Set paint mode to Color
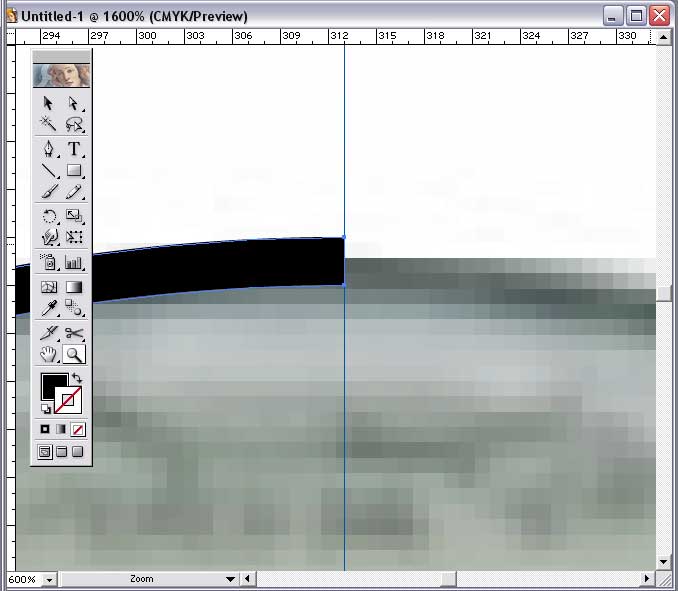This screenshot has height=591, width=678. coord(45,429)
